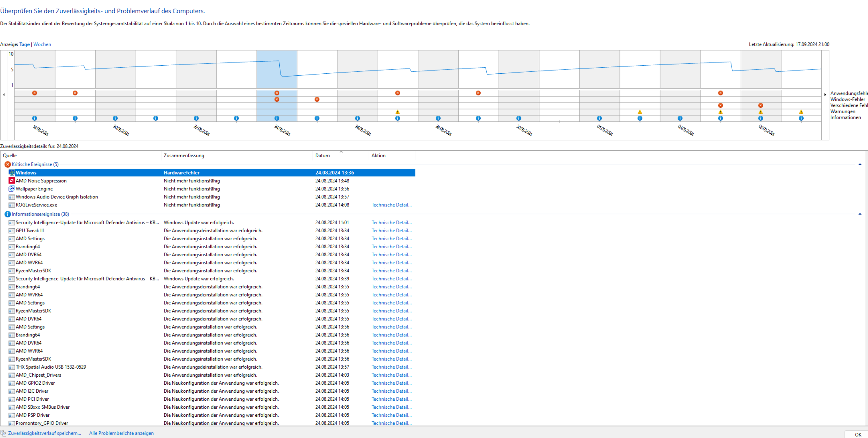Viewport: 868px width, 438px height.
Task: Switch the view to Wochen
Action: click(42, 44)
